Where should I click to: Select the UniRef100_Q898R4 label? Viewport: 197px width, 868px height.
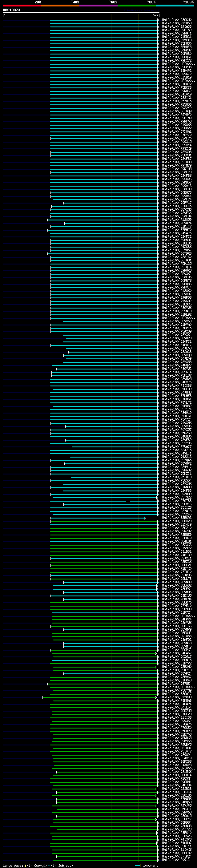(176, 755)
